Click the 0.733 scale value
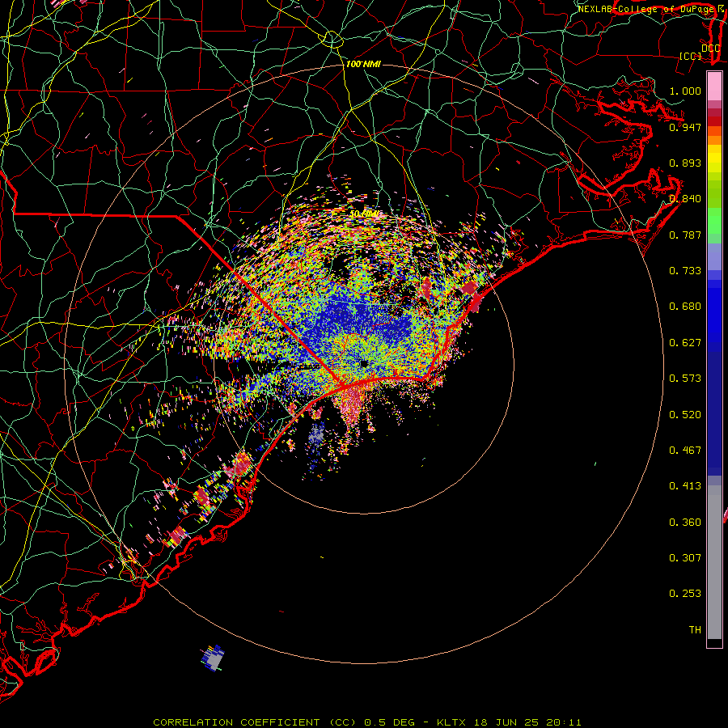Viewport: 728px width, 728px height. pyautogui.click(x=685, y=271)
